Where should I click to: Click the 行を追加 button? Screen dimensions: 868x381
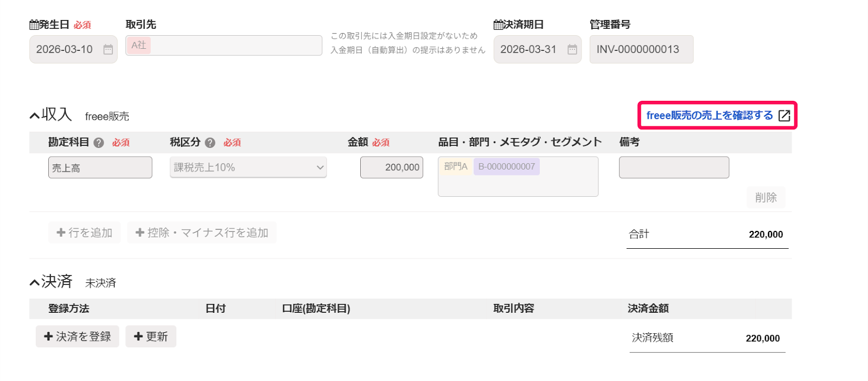coord(84,233)
